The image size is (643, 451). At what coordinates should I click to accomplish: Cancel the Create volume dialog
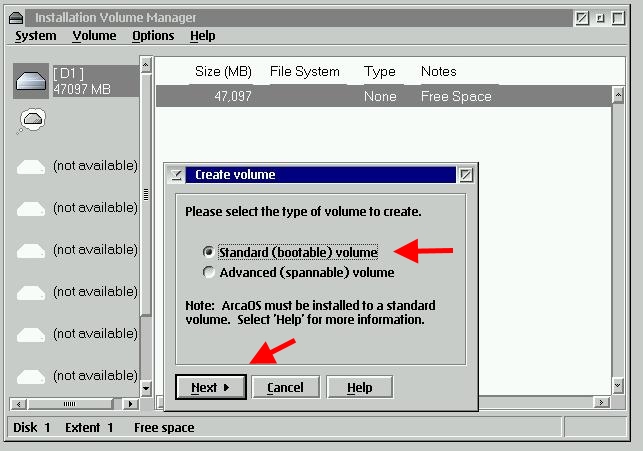[x=285, y=387]
